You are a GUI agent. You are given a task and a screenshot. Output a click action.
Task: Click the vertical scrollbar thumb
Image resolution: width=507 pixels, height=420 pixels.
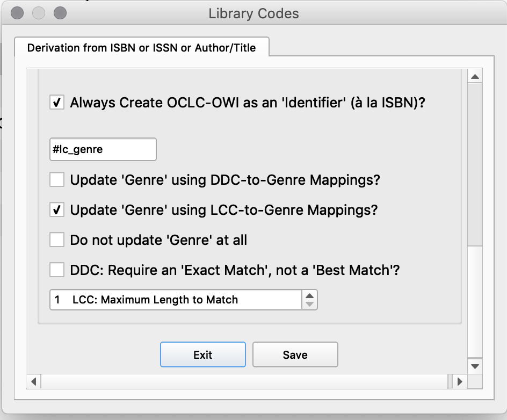click(x=474, y=161)
